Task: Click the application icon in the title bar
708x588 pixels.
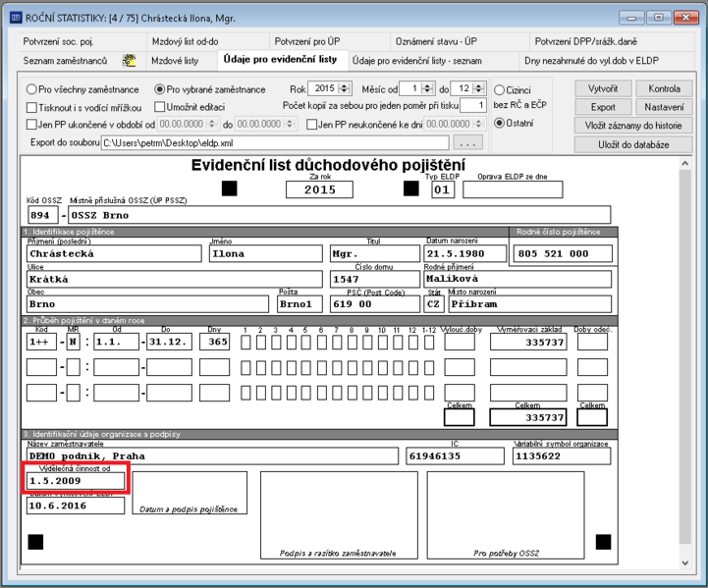Action: (x=16, y=18)
